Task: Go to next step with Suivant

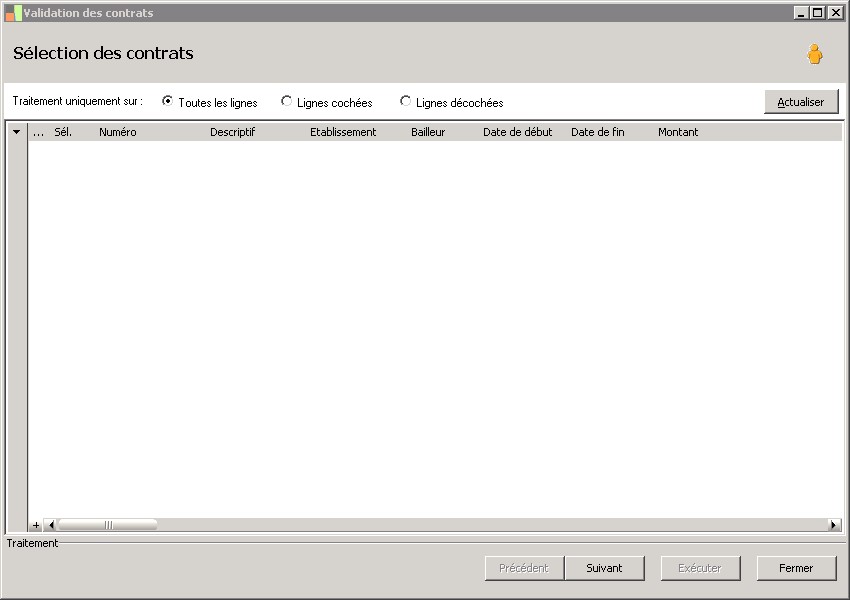Action: pyautogui.click(x=604, y=568)
